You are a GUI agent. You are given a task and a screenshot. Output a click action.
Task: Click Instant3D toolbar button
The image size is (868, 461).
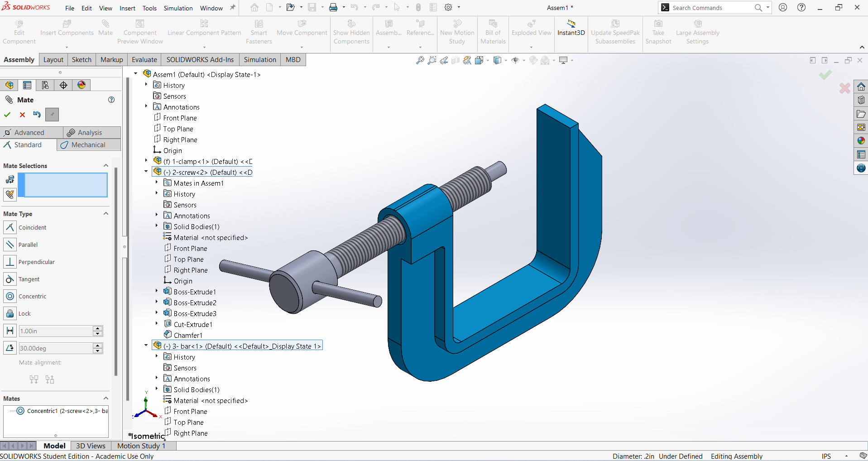571,28
